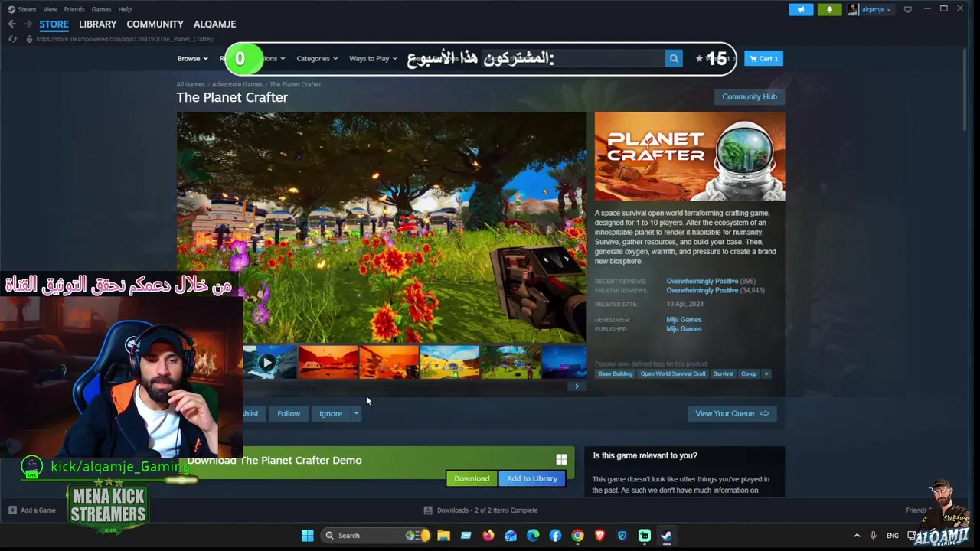
Task: Click the Add a Game plus icon
Action: point(12,510)
